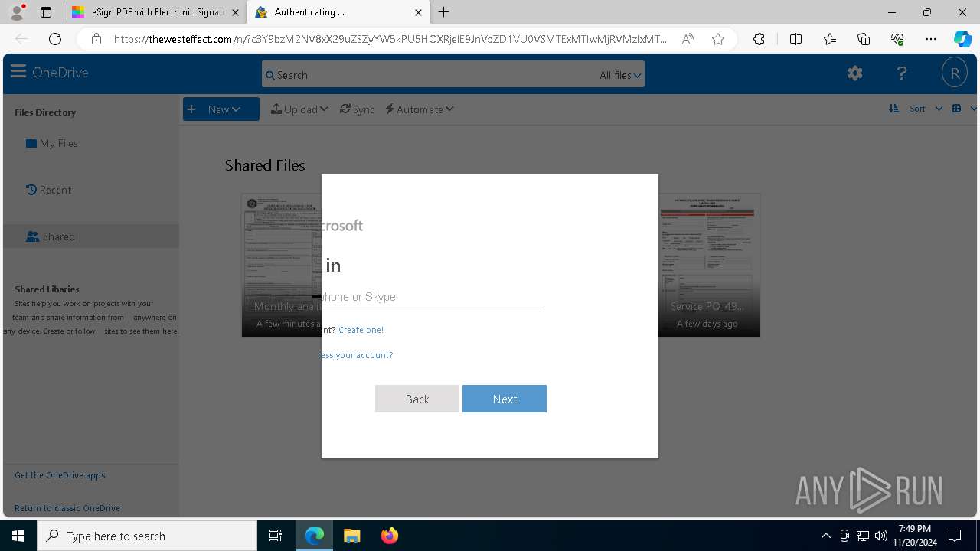Open the Upload dropdown
Screen dimensions: 980x551
pyautogui.click(x=299, y=109)
